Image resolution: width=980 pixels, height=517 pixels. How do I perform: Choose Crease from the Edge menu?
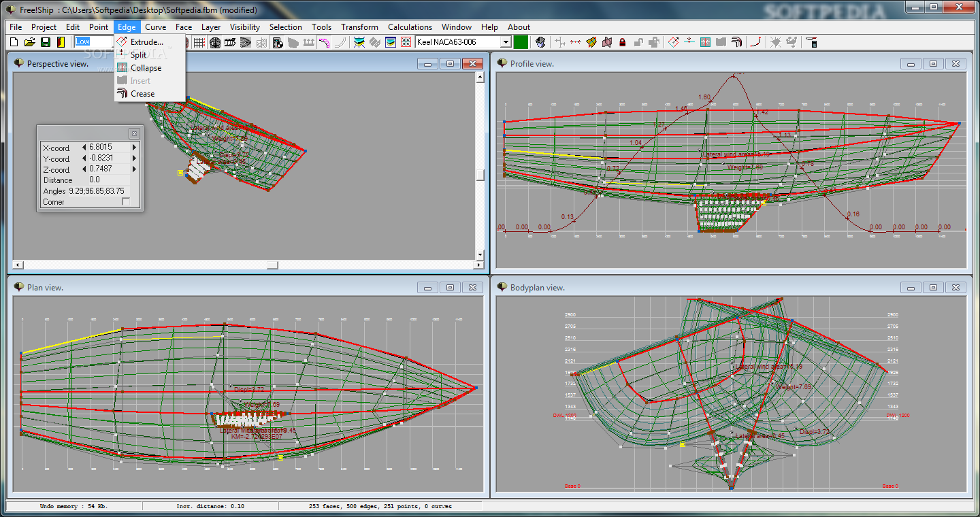[150, 94]
